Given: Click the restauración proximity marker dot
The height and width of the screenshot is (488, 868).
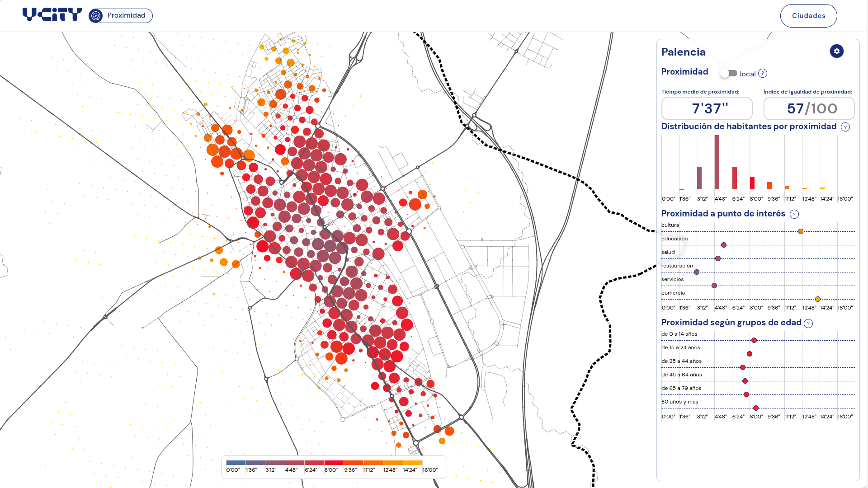Looking at the screenshot, I should tap(697, 272).
